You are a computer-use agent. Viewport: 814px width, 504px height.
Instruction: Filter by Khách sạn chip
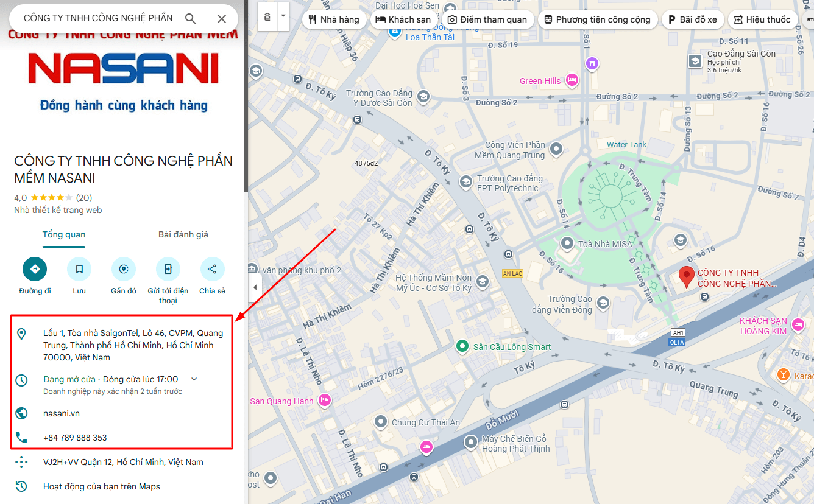click(403, 19)
